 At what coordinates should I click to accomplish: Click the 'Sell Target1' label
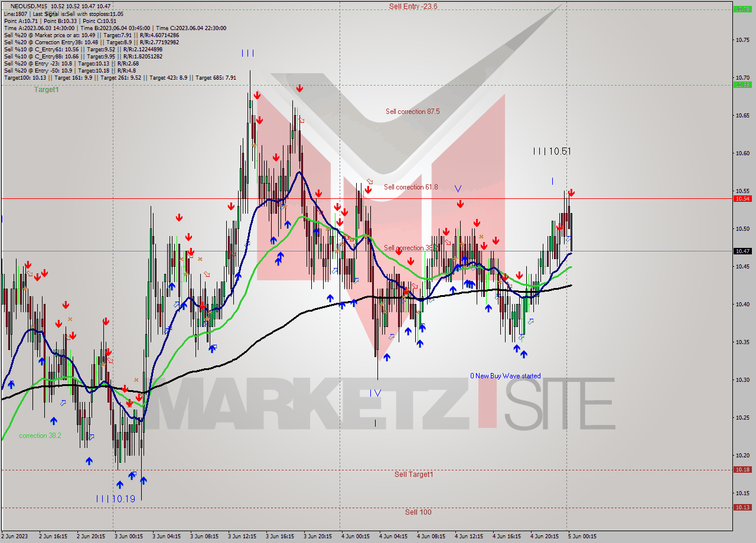[x=413, y=474]
